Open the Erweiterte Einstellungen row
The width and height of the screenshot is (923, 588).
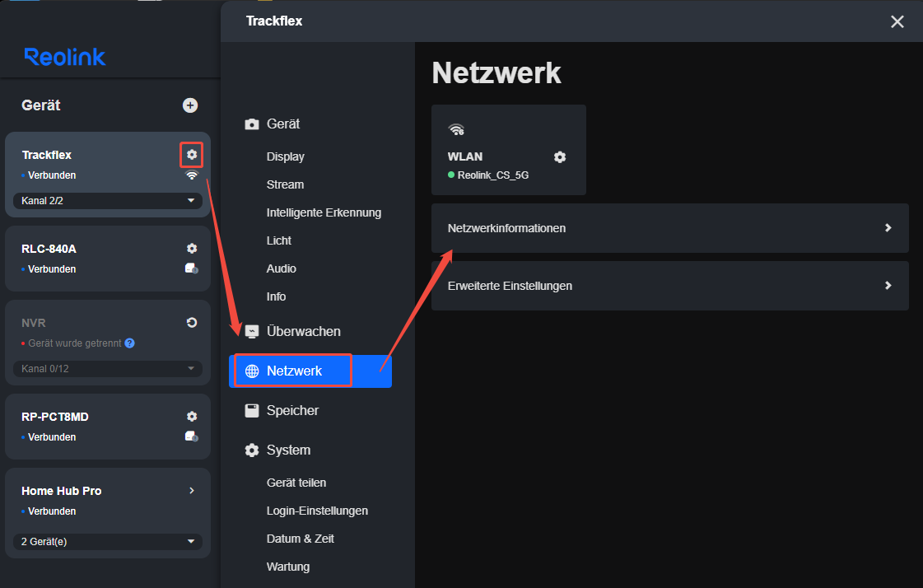(670, 286)
